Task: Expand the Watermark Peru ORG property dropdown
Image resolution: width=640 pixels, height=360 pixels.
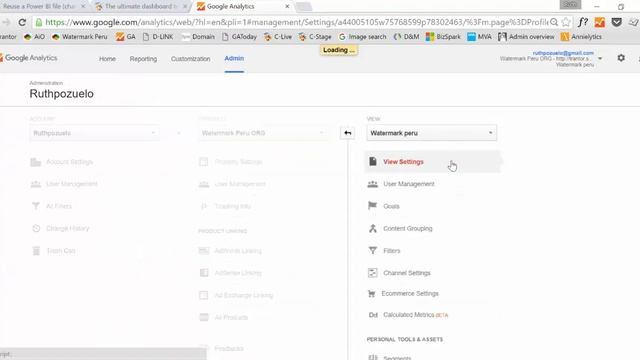Action: [262, 133]
